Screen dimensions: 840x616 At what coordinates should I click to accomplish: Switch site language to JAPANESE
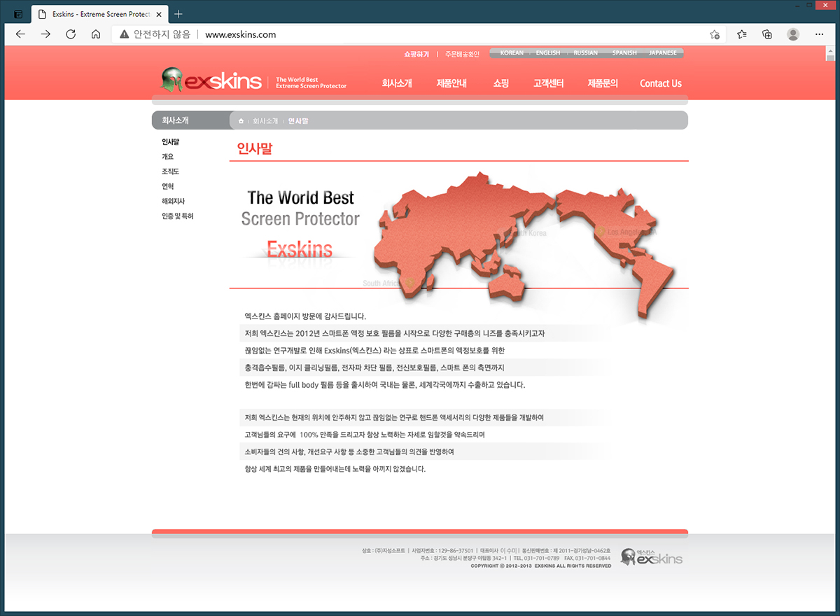point(662,53)
